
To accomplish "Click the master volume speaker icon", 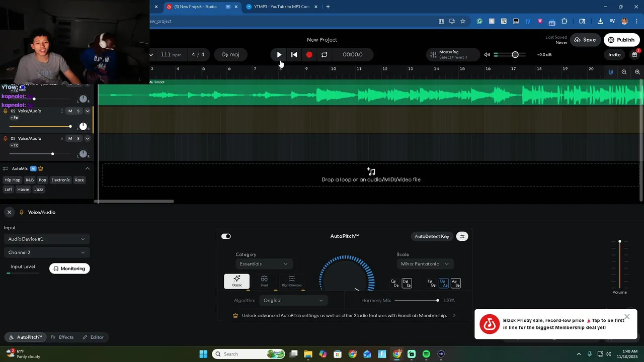I will click(x=487, y=55).
